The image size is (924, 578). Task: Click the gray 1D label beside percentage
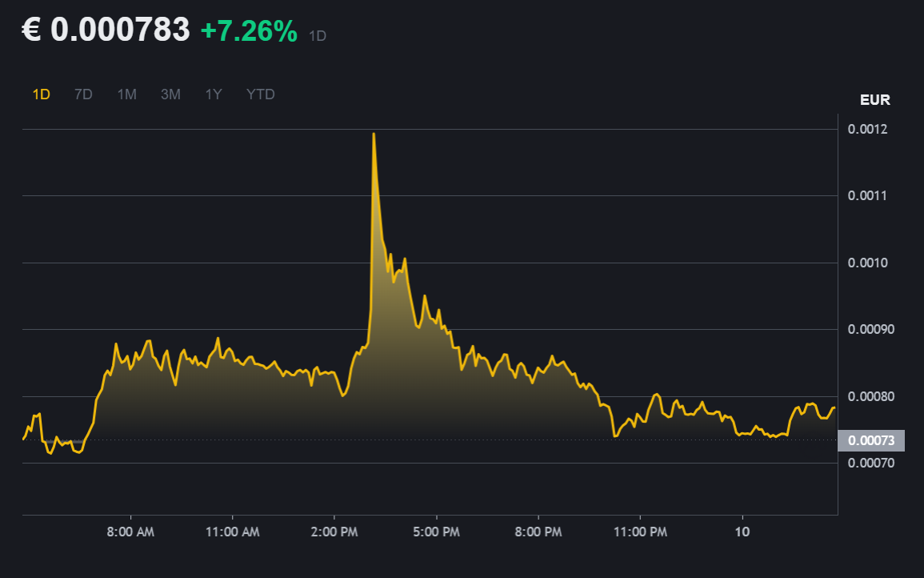(318, 36)
